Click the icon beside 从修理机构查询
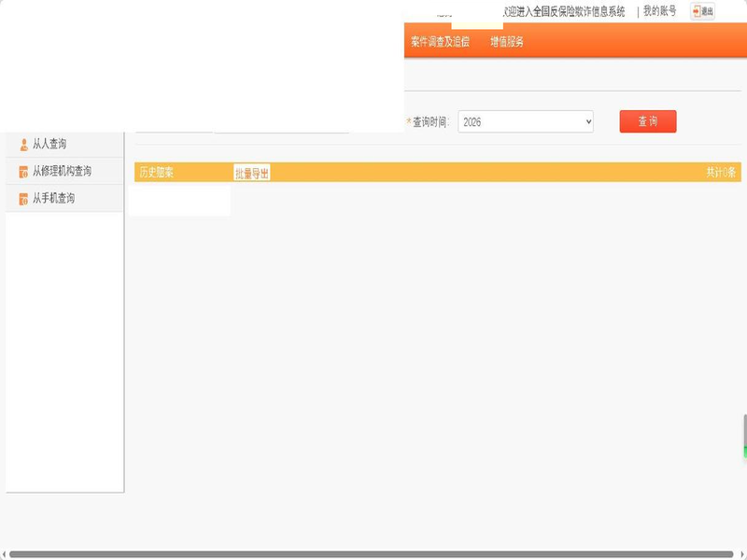Image resolution: width=747 pixels, height=560 pixels. [24, 172]
